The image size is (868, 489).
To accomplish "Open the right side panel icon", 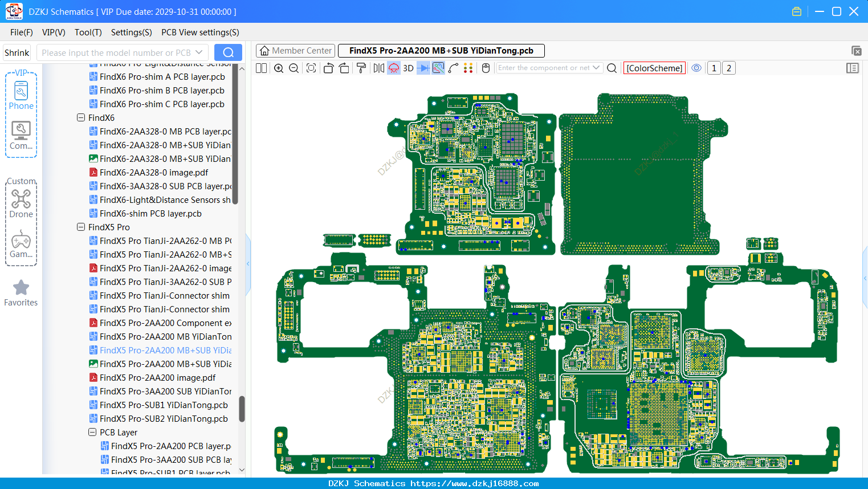I will click(x=853, y=68).
